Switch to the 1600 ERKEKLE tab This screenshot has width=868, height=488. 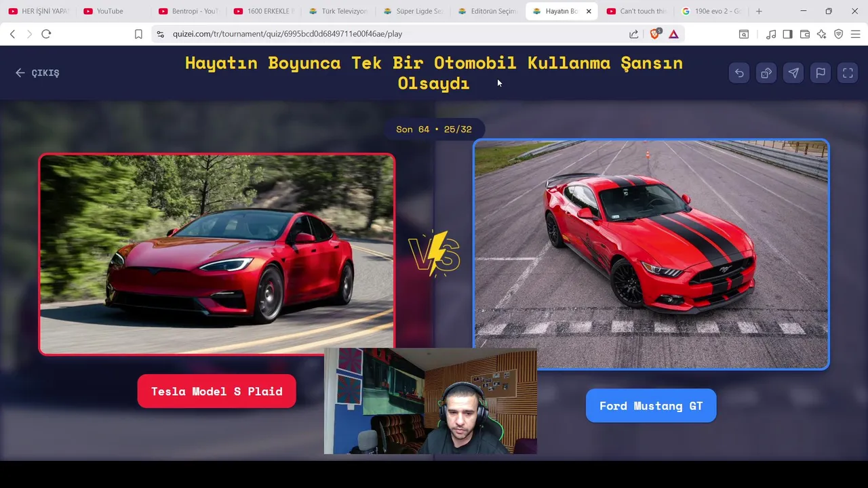263,11
